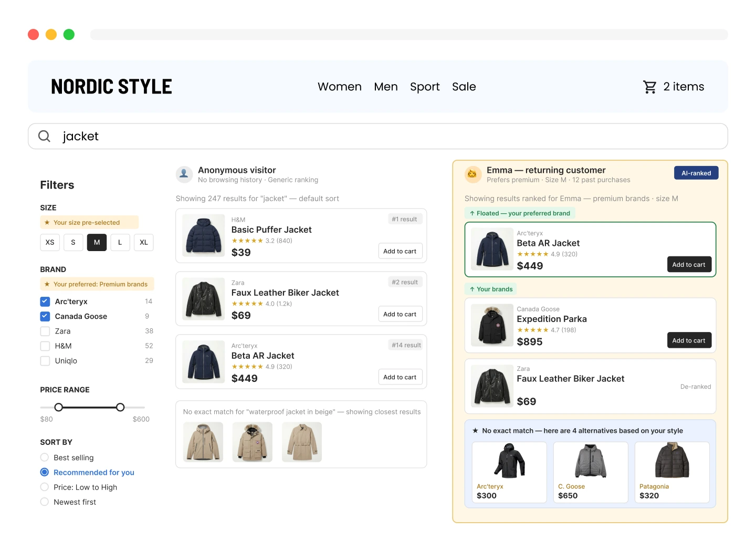The image size is (756, 550).
Task: Add #14 result Beta AR Jacket to cart
Action: (400, 377)
